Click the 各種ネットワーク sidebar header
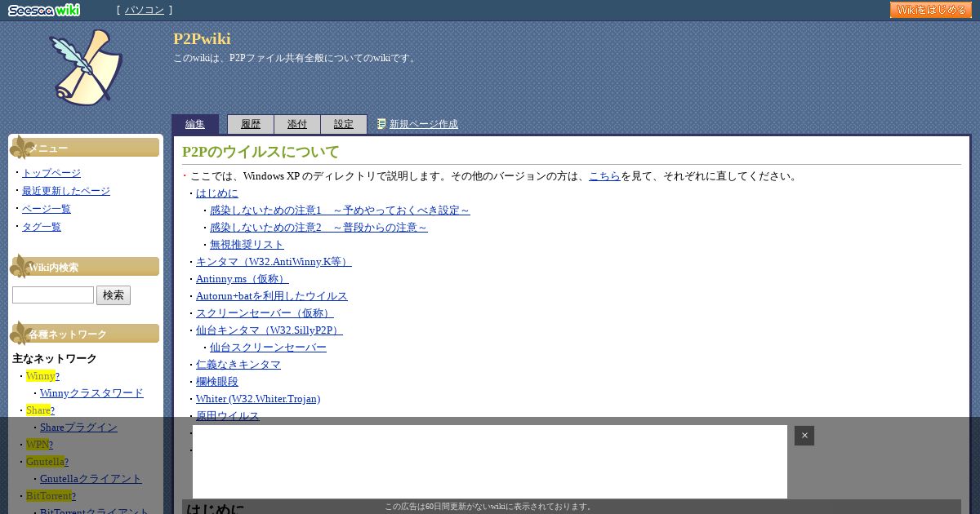980x514 pixels. [84, 334]
